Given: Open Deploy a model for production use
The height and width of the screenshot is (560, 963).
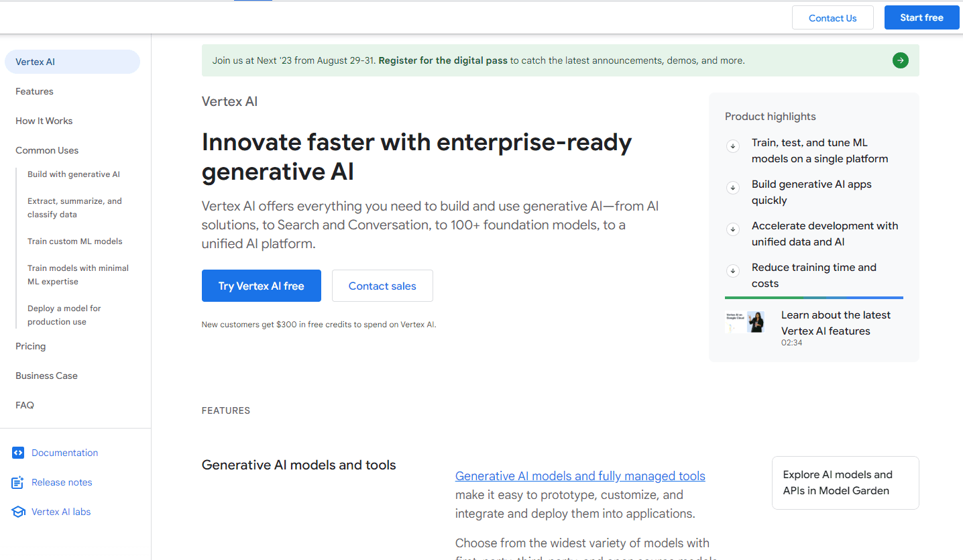Looking at the screenshot, I should tap(64, 315).
